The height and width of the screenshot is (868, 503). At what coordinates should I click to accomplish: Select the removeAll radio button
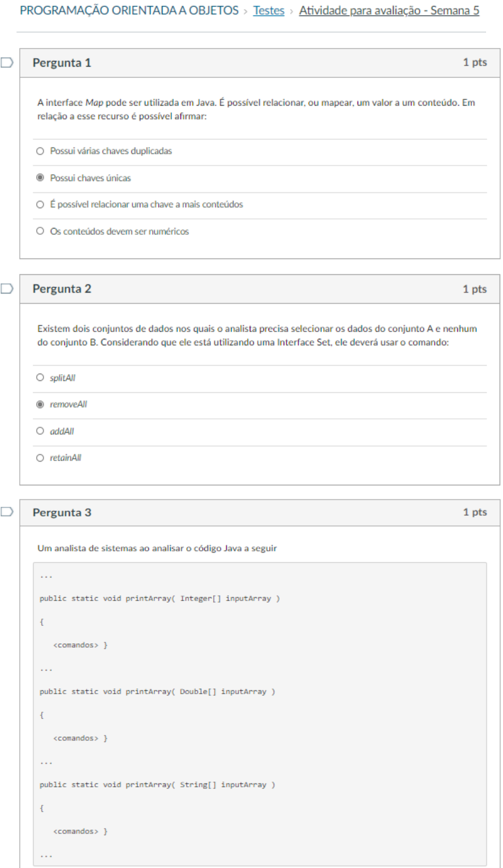39,405
